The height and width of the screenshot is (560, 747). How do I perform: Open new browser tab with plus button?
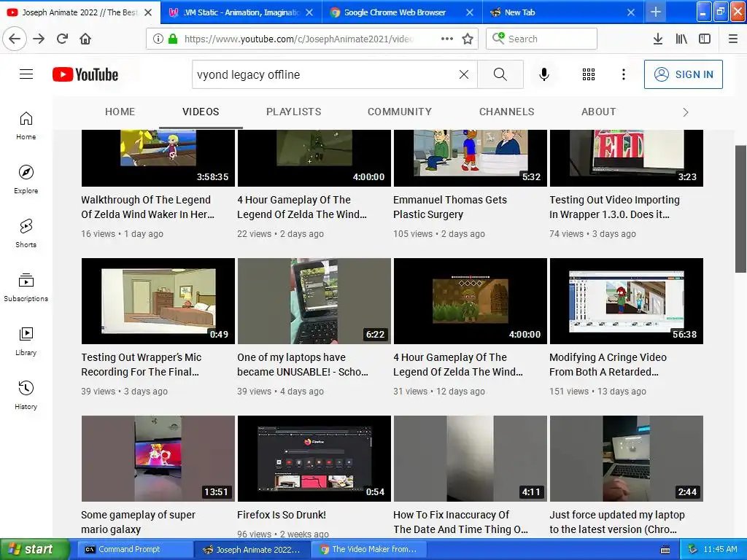point(656,12)
